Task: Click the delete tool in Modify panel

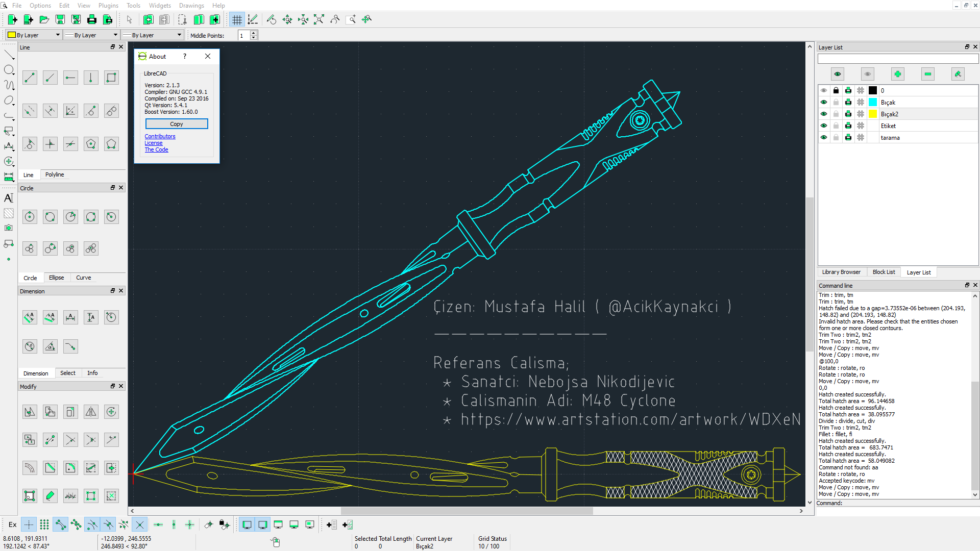Action: point(111,496)
